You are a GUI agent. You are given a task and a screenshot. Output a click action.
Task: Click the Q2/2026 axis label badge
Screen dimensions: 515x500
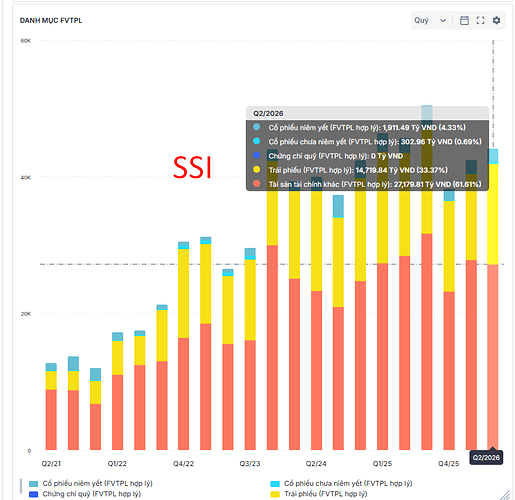coord(486,457)
